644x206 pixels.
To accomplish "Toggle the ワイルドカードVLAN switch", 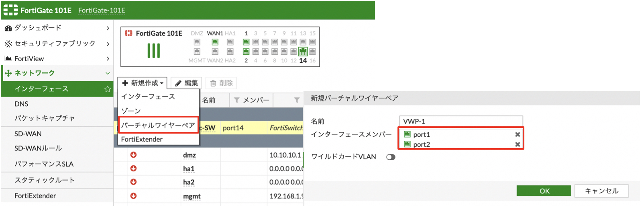I will (x=391, y=157).
